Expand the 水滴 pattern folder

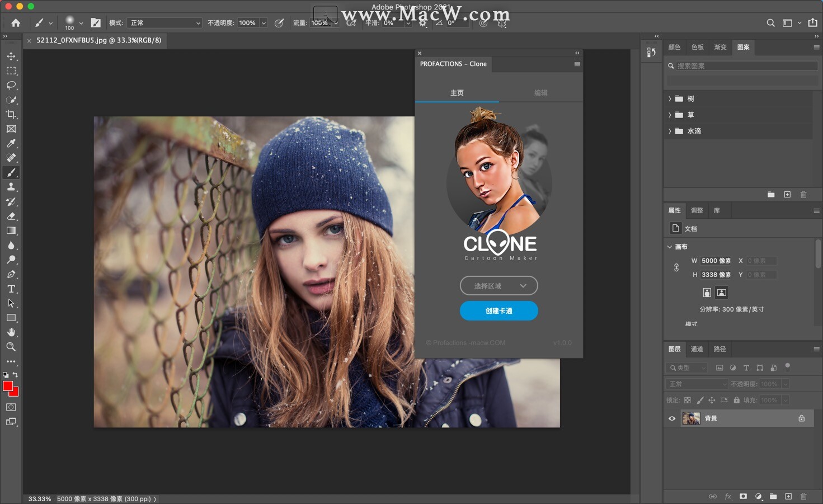[670, 131]
